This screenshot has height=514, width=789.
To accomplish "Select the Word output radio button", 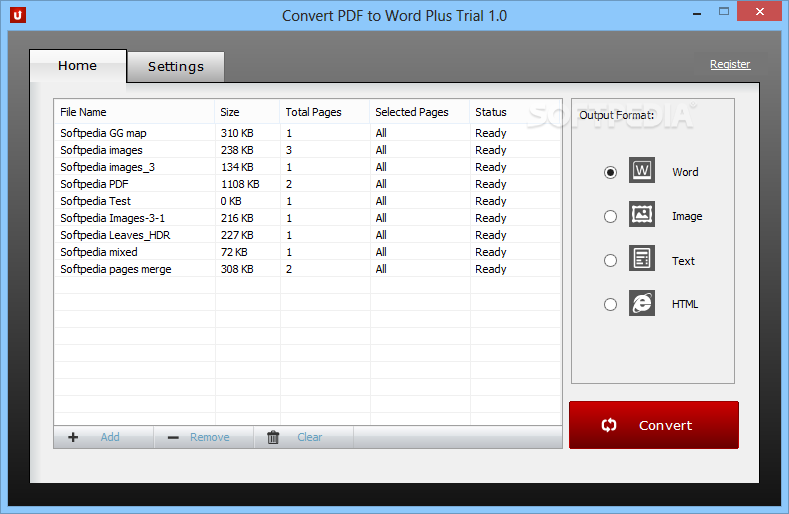I will 610,172.
